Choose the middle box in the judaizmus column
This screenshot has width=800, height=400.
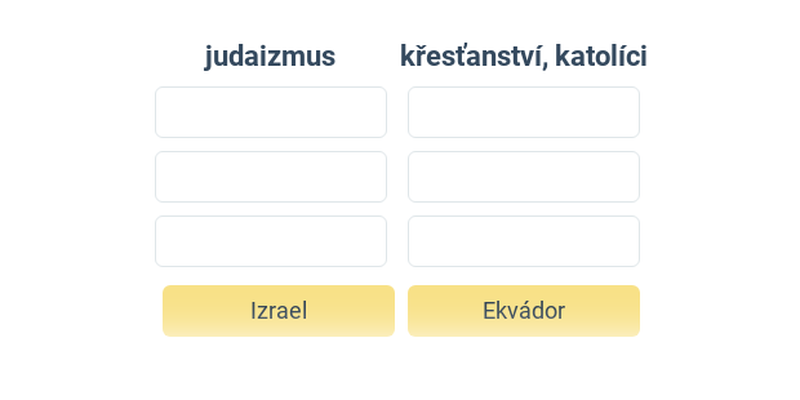click(x=271, y=177)
